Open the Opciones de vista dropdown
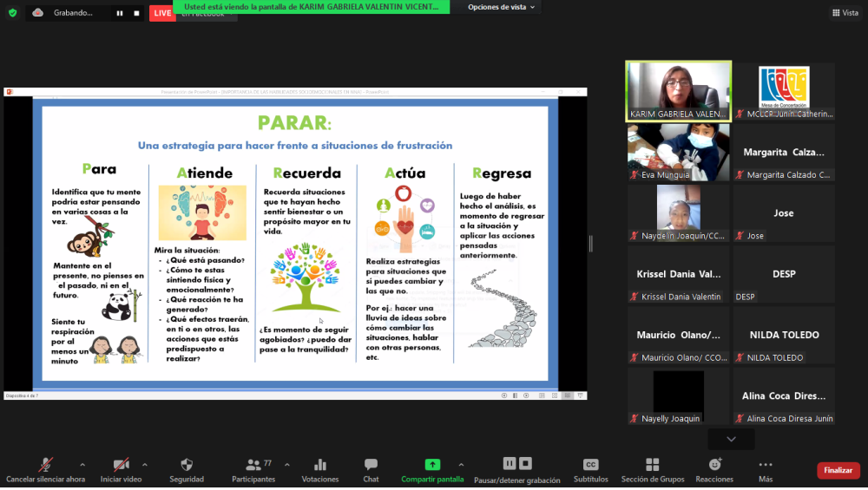This screenshot has height=490, width=868. tap(502, 7)
